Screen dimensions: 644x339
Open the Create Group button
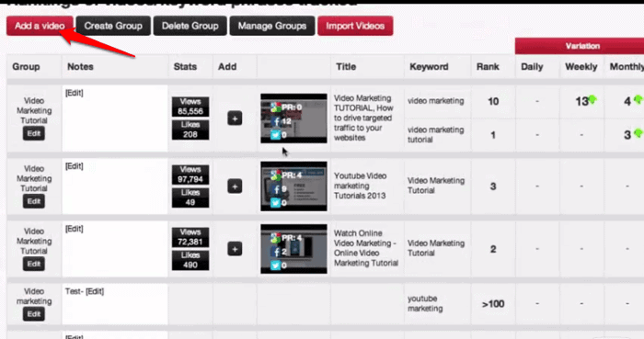[x=113, y=26]
